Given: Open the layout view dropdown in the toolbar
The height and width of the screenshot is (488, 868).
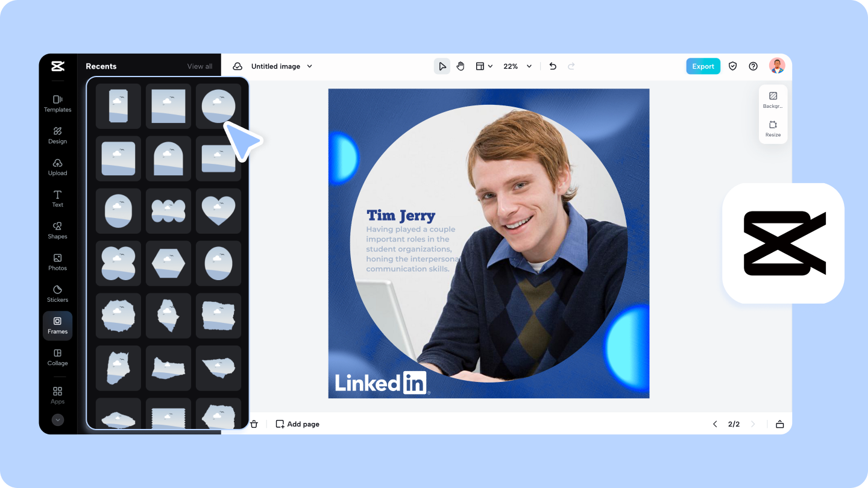Looking at the screenshot, I should click(x=483, y=66).
